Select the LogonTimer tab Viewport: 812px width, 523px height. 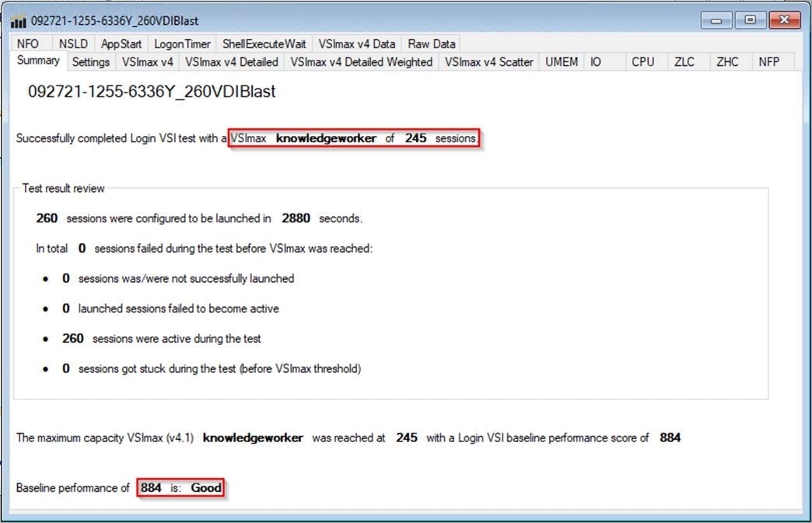click(x=182, y=44)
